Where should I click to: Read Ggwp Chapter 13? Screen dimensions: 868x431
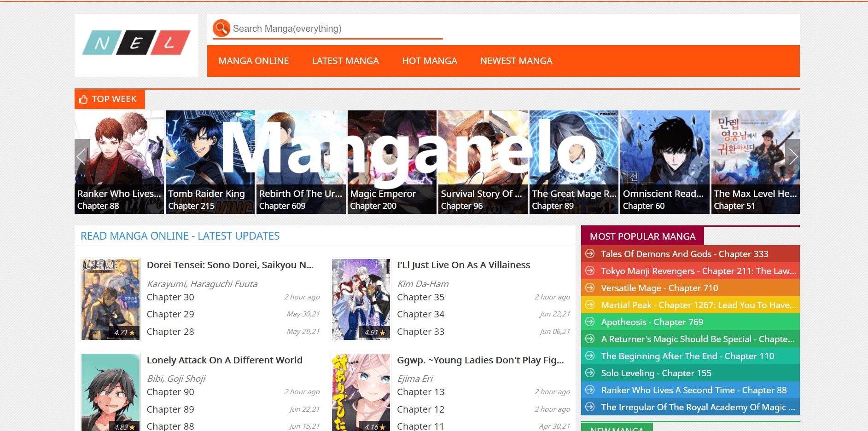tap(421, 392)
